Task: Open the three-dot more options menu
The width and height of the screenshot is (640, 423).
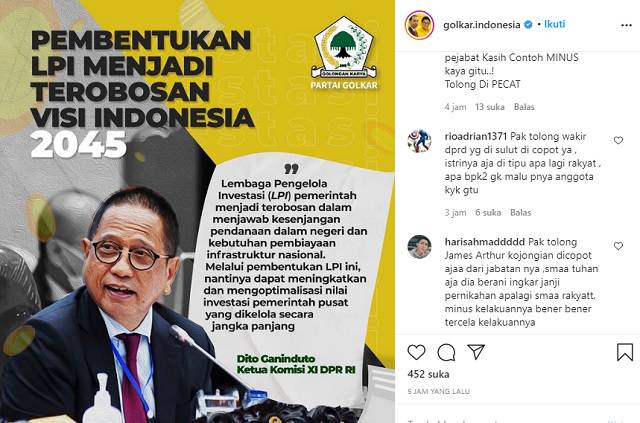Action: 626,25
